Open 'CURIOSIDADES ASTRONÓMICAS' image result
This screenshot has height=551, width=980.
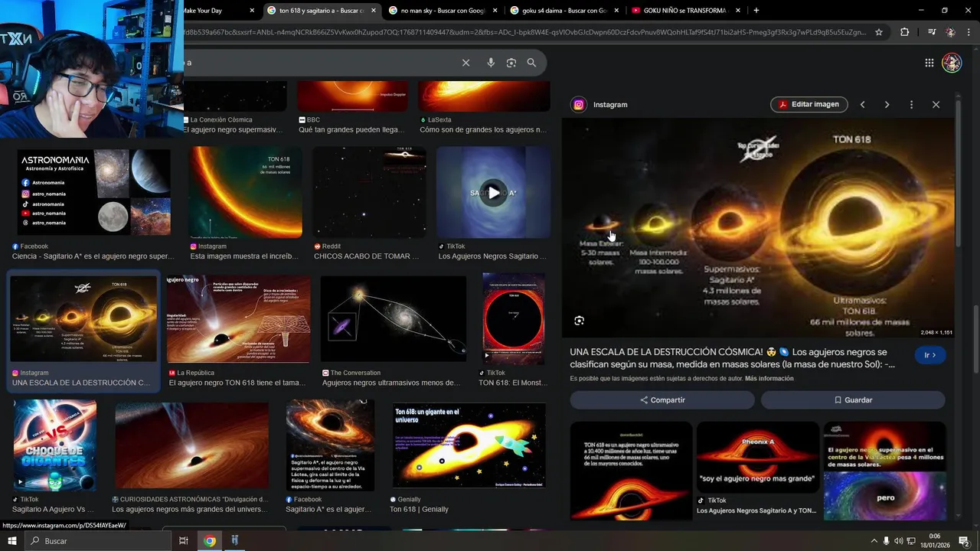pos(191,445)
